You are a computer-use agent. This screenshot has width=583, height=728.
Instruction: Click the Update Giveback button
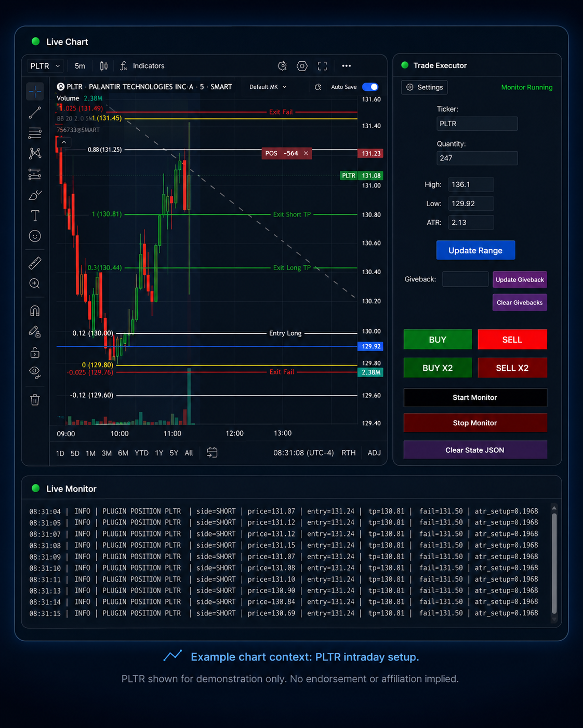tap(520, 279)
